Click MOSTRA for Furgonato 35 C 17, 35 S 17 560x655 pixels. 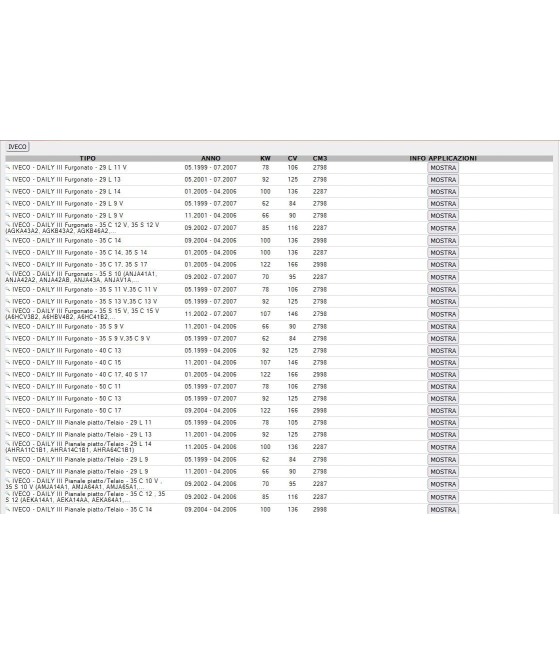point(443,265)
